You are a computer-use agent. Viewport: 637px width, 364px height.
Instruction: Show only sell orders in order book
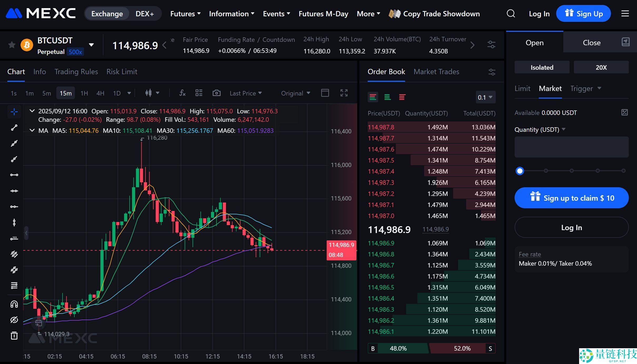coord(402,97)
